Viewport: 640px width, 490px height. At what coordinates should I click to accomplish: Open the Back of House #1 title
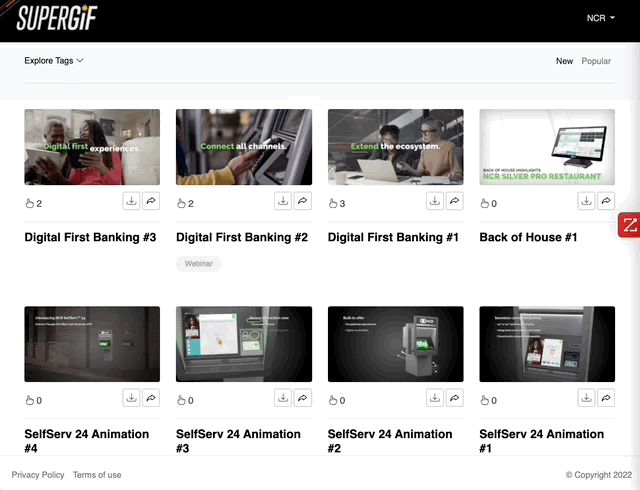click(x=528, y=237)
